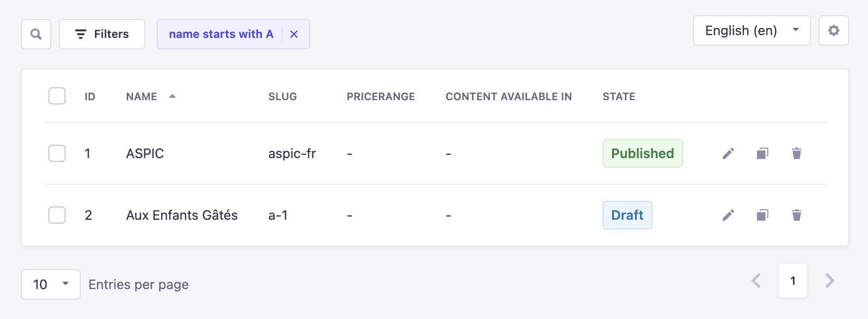Screen dimensions: 868x319
Task: Duplicate the ASPIC record
Action: 762,153
